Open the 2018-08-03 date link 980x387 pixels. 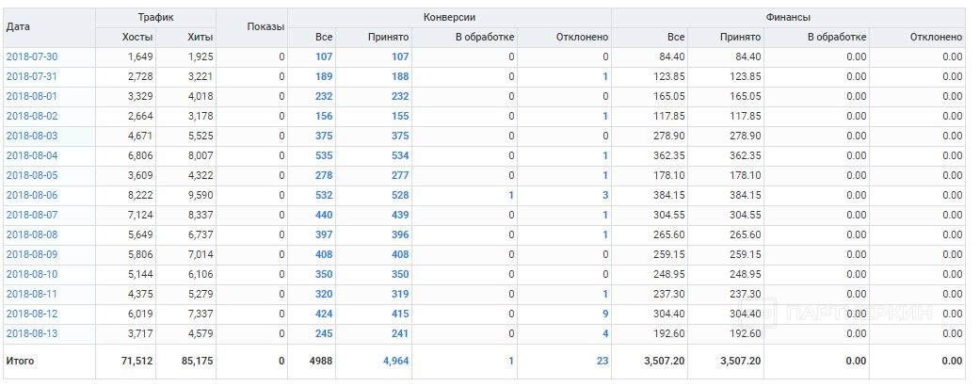pyautogui.click(x=32, y=136)
